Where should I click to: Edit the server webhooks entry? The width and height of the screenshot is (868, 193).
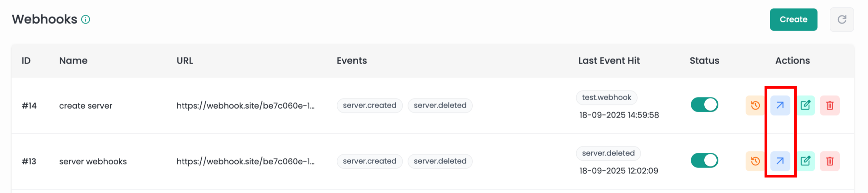(805, 161)
